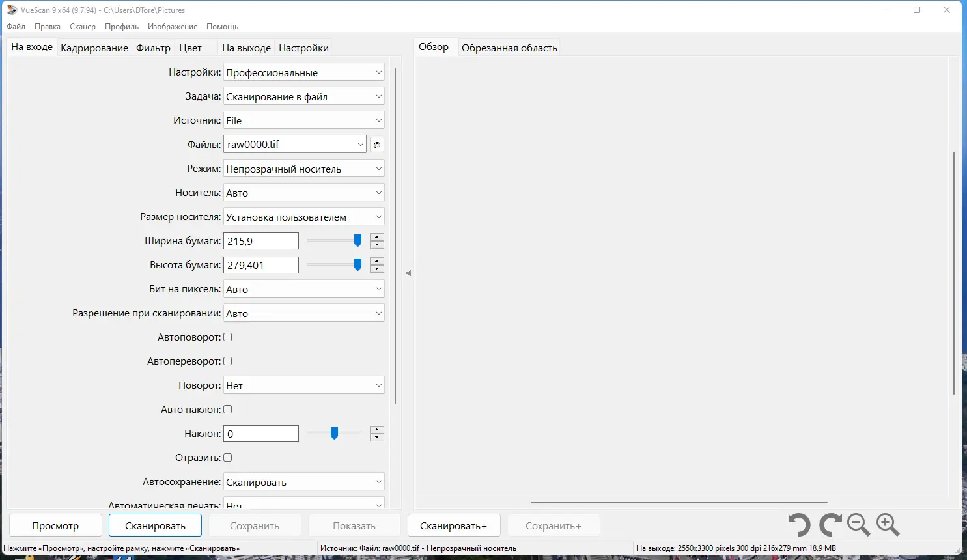Open the Профиль menu
Viewport: 967px width, 560px height.
(x=122, y=27)
